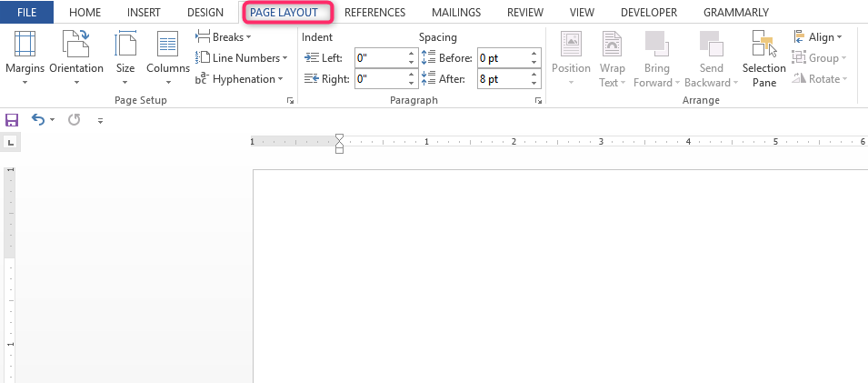Click the Undo arrow icon
Viewport: 868px width, 383px height.
pyautogui.click(x=37, y=119)
